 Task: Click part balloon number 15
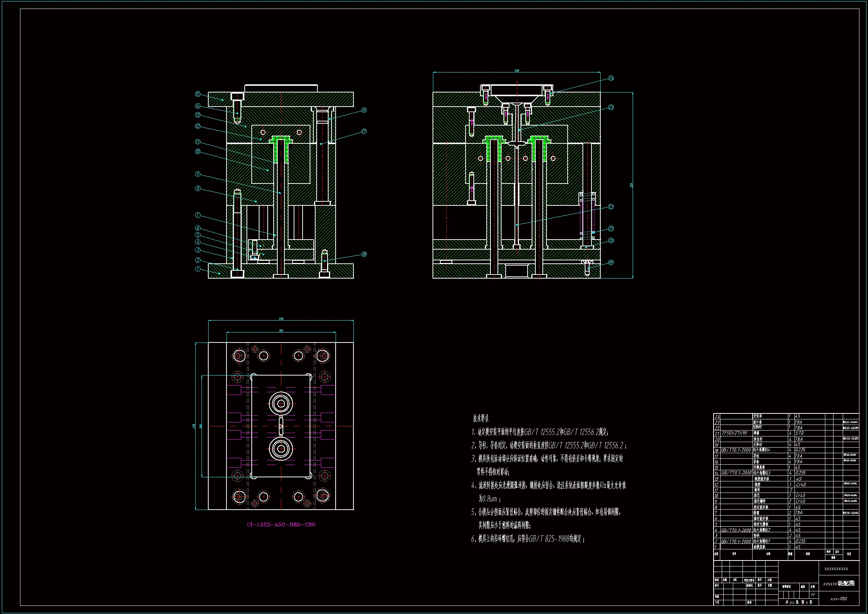198,94
